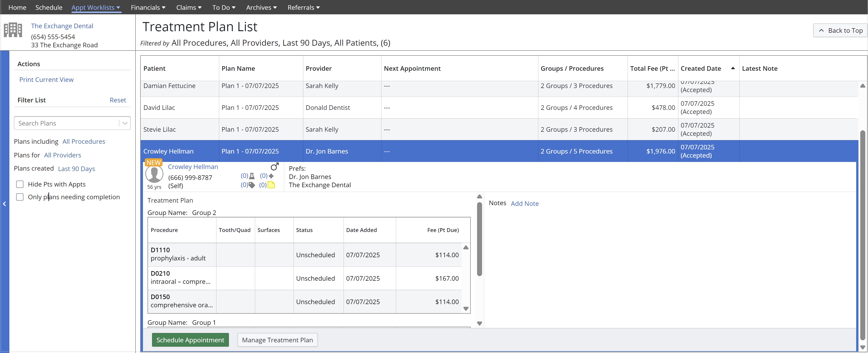Open The Exchange Dental clinic link
868x353 pixels.
tap(62, 26)
